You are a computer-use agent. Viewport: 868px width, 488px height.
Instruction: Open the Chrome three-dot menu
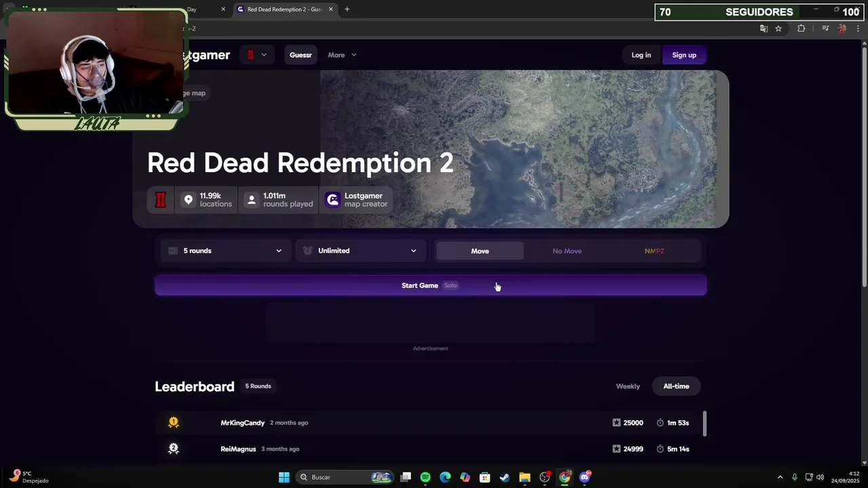click(858, 28)
